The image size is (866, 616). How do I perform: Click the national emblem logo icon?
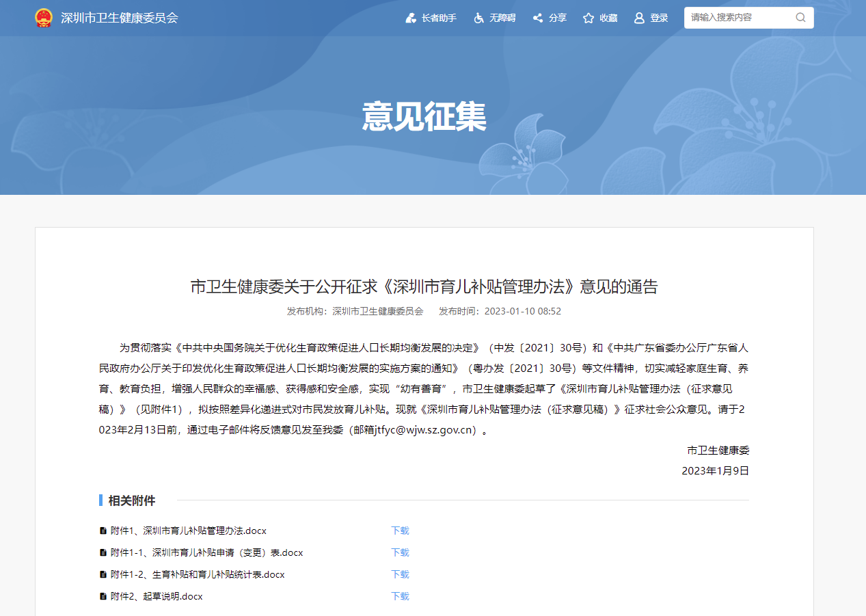click(44, 18)
